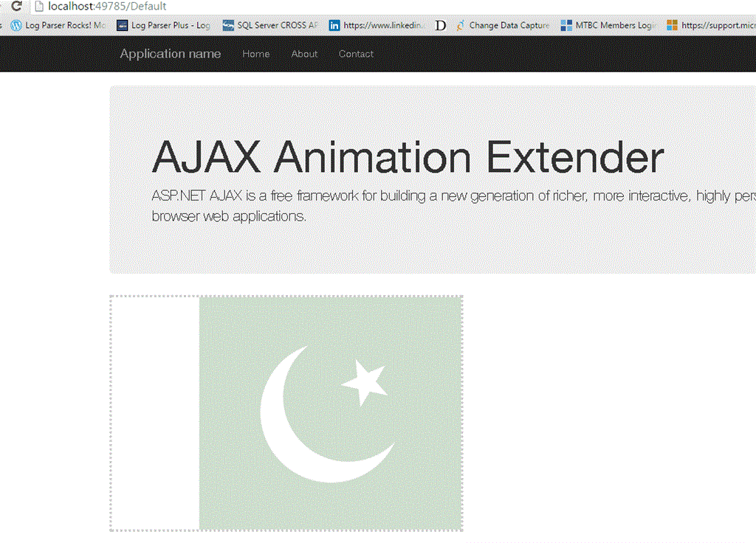Viewport: 756px width, 543px height.
Task: Click the SQL Server bookmark favicon
Action: pos(229,25)
